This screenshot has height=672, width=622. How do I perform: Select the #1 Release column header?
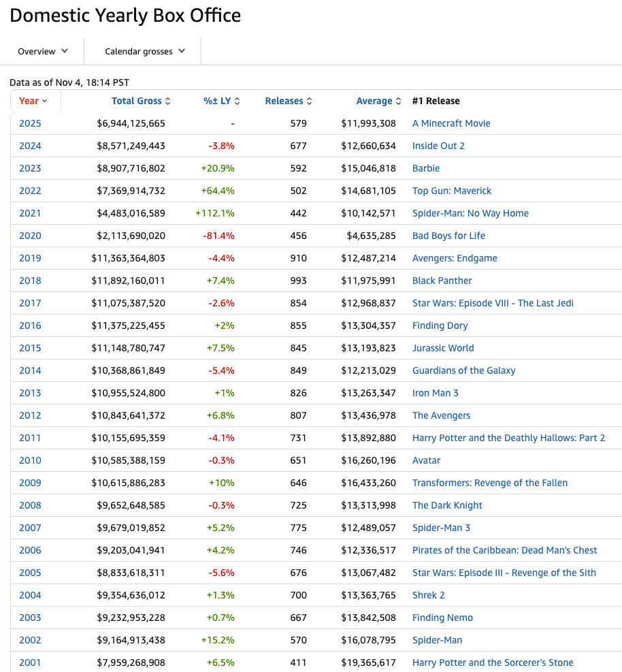[x=436, y=101]
